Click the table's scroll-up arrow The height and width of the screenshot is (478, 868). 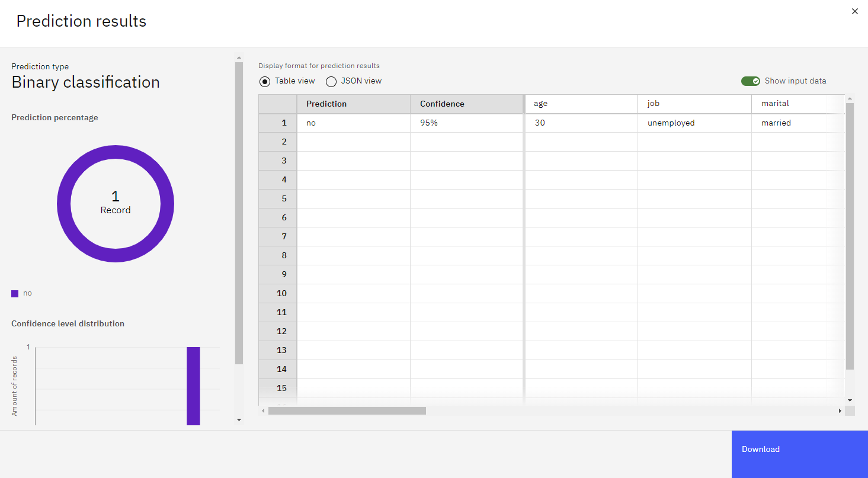tap(850, 99)
